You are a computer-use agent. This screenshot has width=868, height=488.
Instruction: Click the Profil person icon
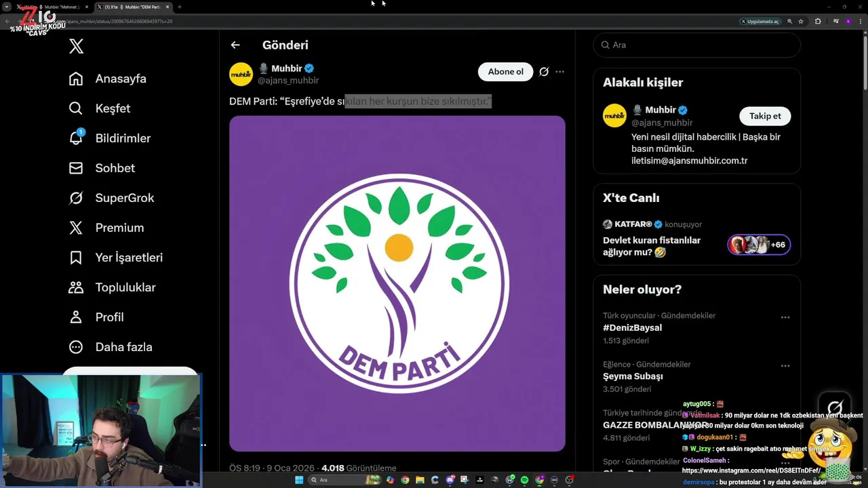(76, 317)
